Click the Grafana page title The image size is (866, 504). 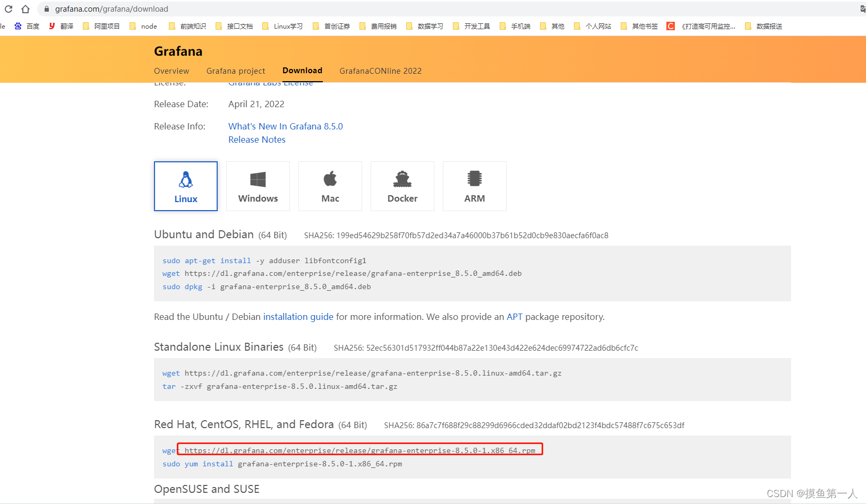pos(178,51)
